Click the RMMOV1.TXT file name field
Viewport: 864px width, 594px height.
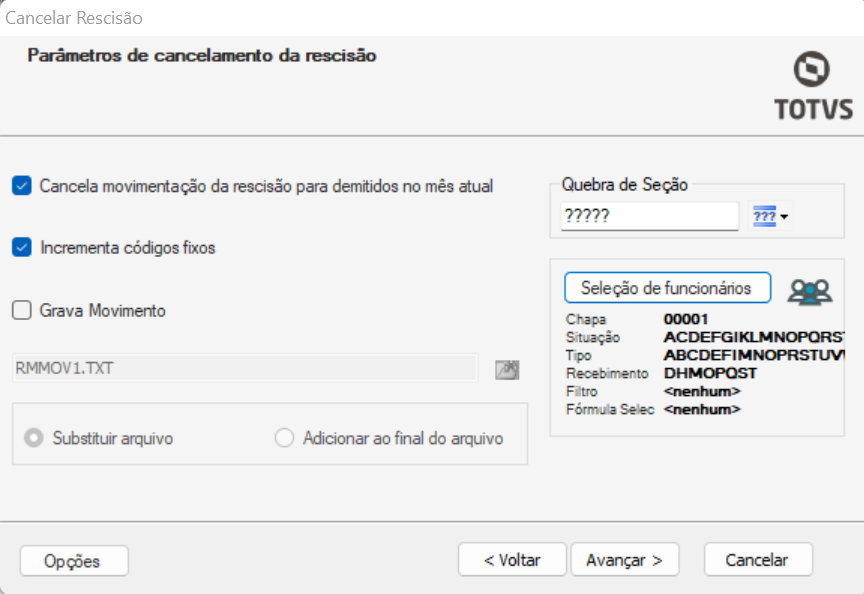pos(244,368)
